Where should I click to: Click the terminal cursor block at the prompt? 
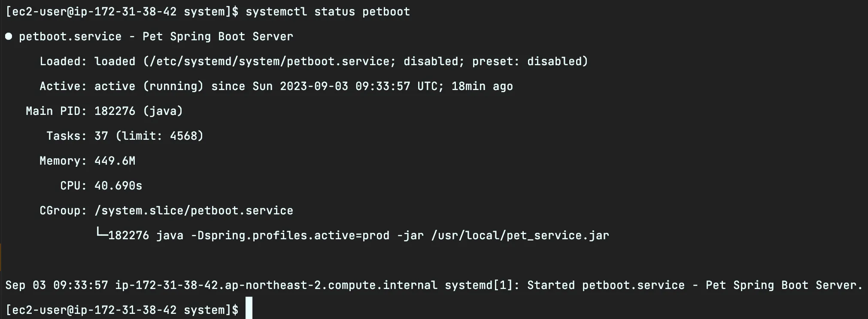coord(249,308)
